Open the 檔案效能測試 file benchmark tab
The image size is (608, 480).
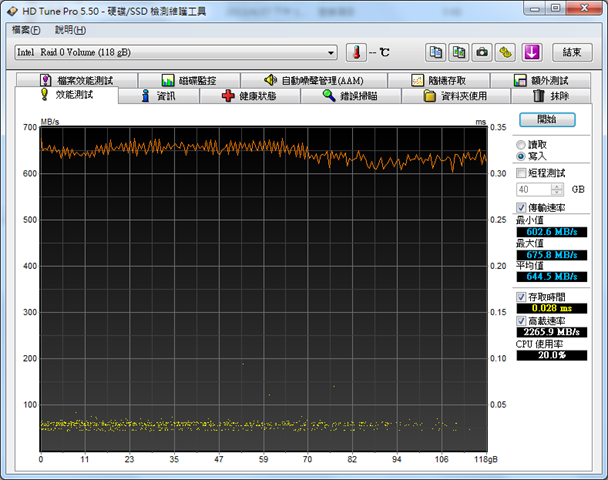[x=77, y=80]
